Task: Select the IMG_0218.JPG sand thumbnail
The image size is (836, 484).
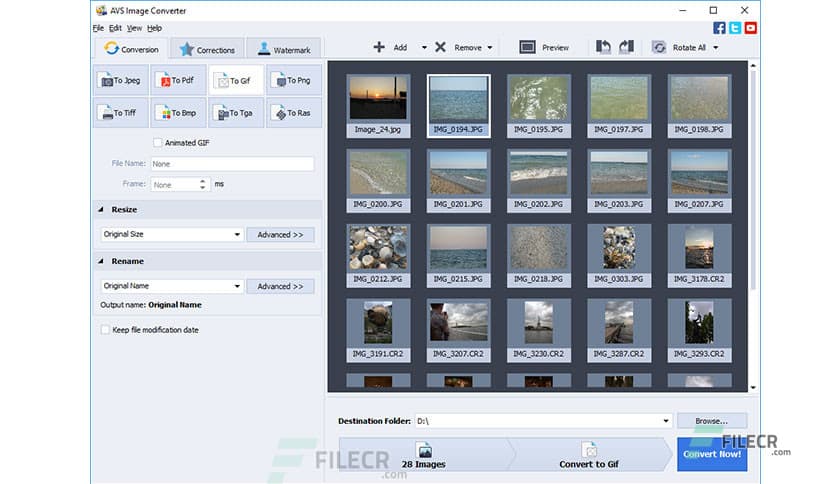Action: coord(538,255)
